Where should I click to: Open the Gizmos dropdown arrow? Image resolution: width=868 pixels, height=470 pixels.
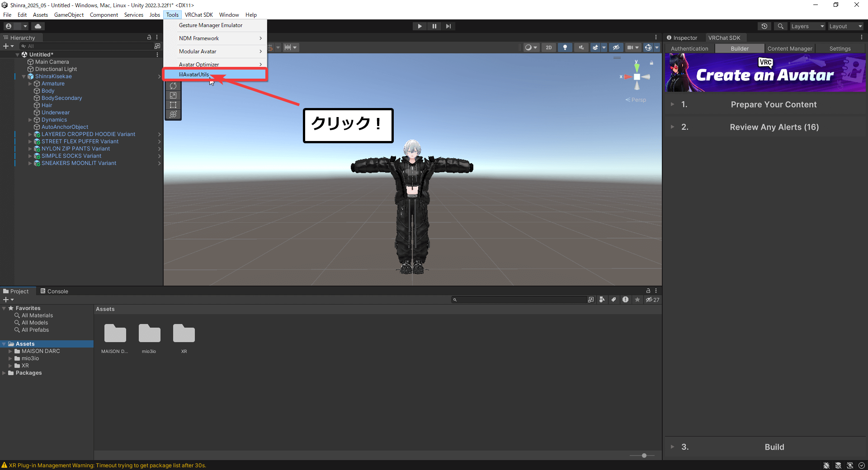click(x=657, y=47)
